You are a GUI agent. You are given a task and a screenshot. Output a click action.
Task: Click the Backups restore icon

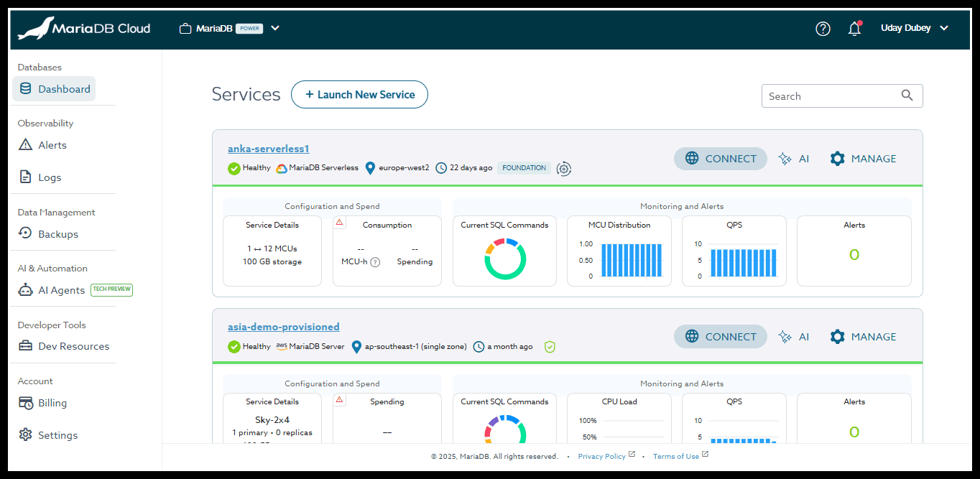coord(26,233)
